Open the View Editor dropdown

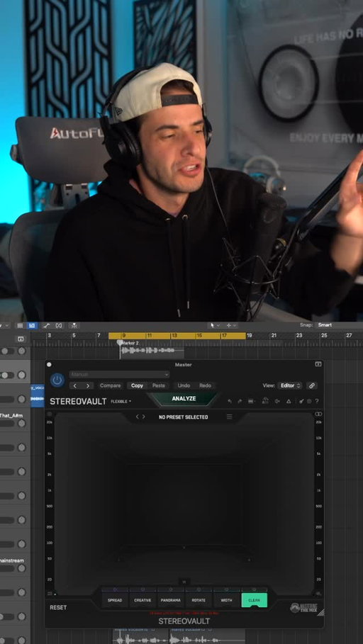(x=290, y=385)
